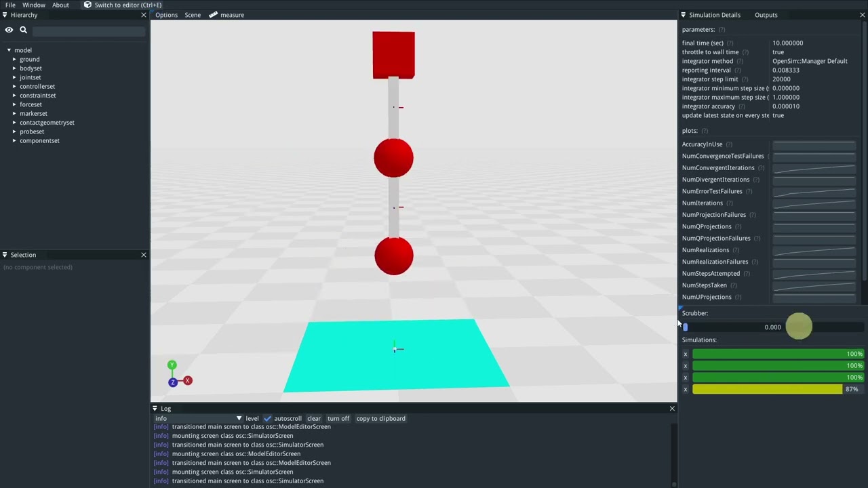This screenshot has width=868, height=488.
Task: Click the cube icon beside Switch to editor
Action: 87,5
